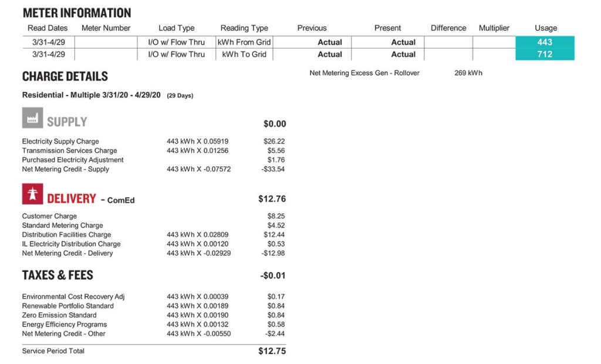The width and height of the screenshot is (601, 364).
Task: Select the kWh From Grid cell
Action: coord(244,42)
